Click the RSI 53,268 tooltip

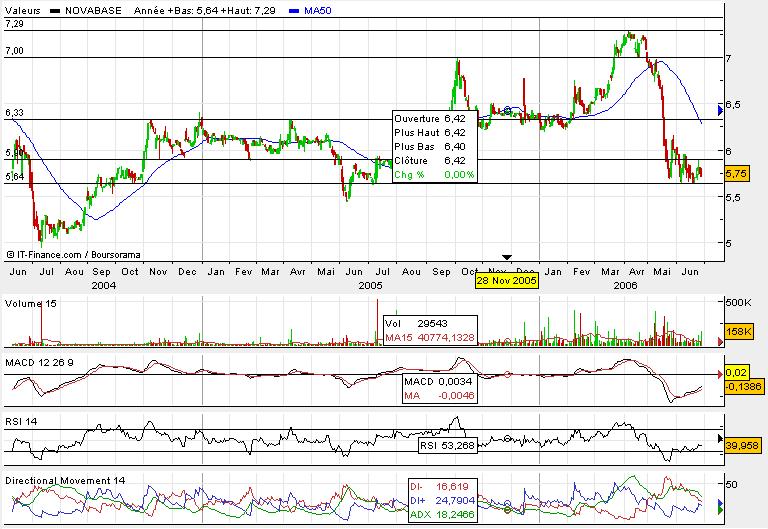coord(448,445)
